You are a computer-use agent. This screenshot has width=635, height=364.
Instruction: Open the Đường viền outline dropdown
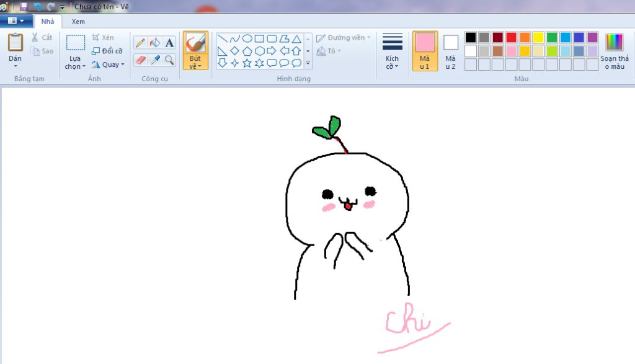[x=344, y=38]
